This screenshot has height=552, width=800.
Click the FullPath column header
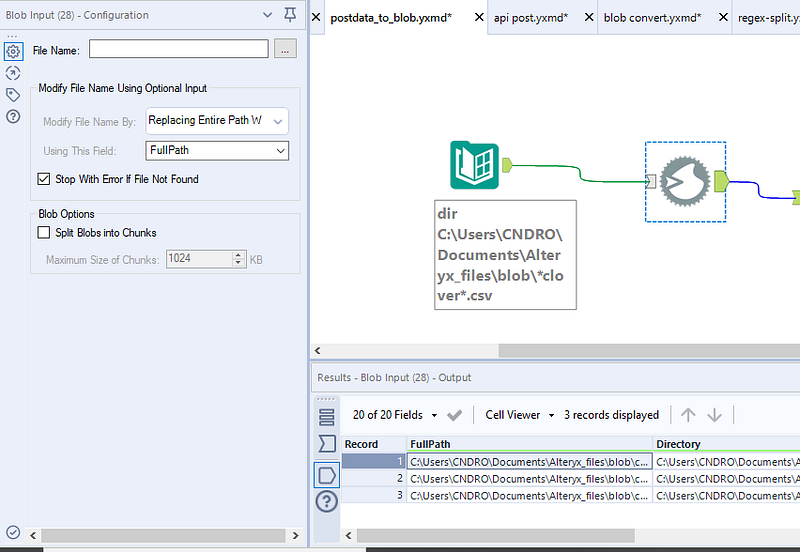530,444
